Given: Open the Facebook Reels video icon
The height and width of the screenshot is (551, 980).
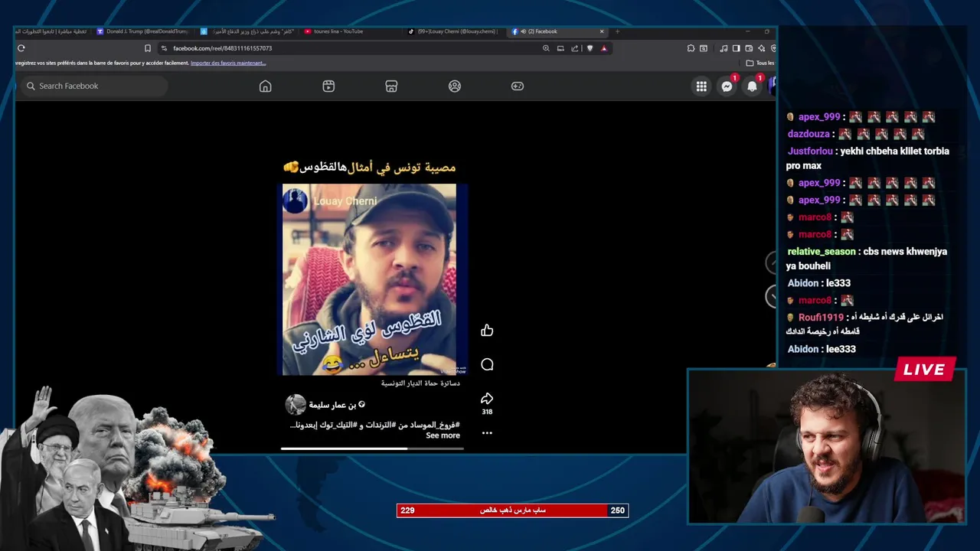Looking at the screenshot, I should coord(328,86).
